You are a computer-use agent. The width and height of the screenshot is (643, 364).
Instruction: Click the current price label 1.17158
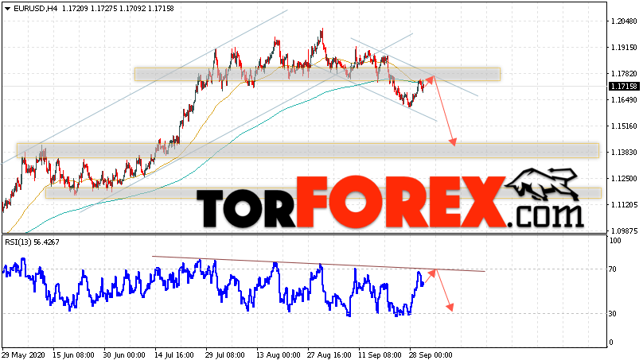coord(623,87)
